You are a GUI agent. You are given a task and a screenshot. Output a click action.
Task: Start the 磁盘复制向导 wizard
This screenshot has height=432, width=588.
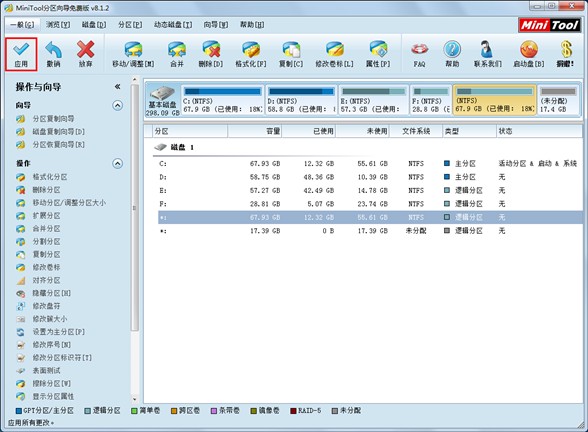[58, 132]
